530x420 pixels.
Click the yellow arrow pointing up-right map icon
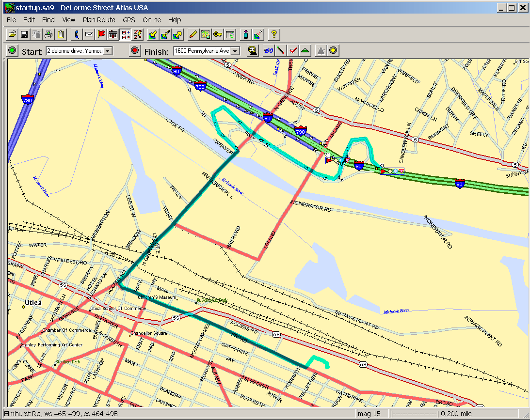177,34
